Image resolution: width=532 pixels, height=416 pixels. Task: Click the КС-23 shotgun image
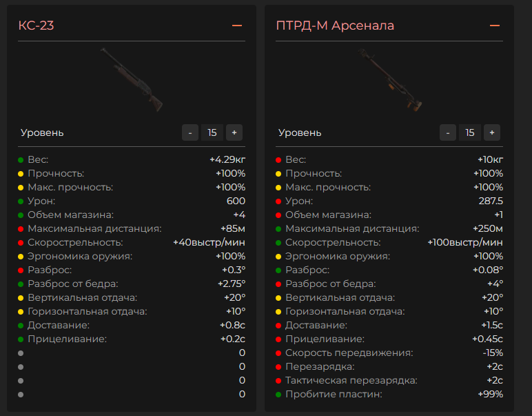point(132,79)
